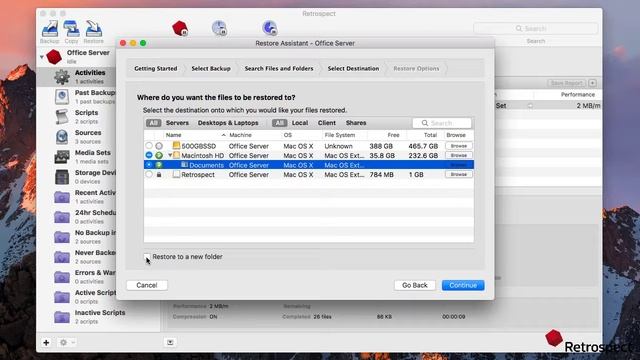The width and height of the screenshot is (640, 360).
Task: Click the second All filter button before Local
Action: (280, 123)
